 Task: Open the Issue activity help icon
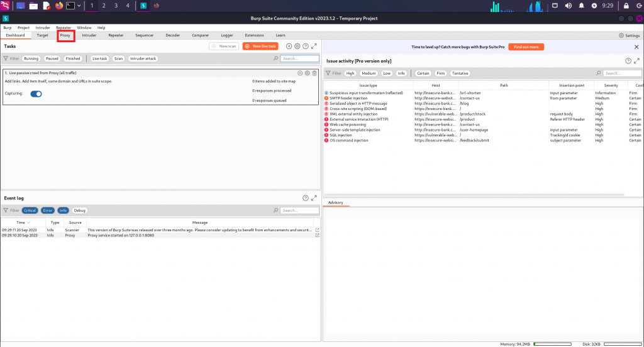[628, 61]
